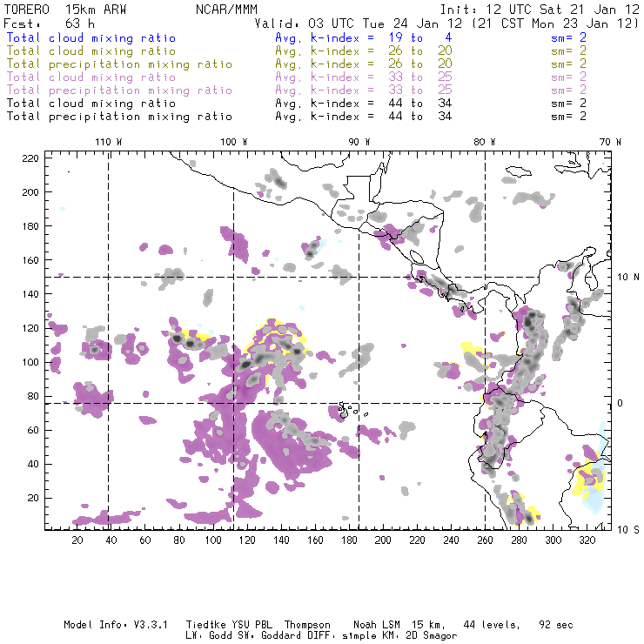Click the 'Thompson' microphysics label in footer
Viewport: 644px width, 644px height.
pyautogui.click(x=307, y=625)
